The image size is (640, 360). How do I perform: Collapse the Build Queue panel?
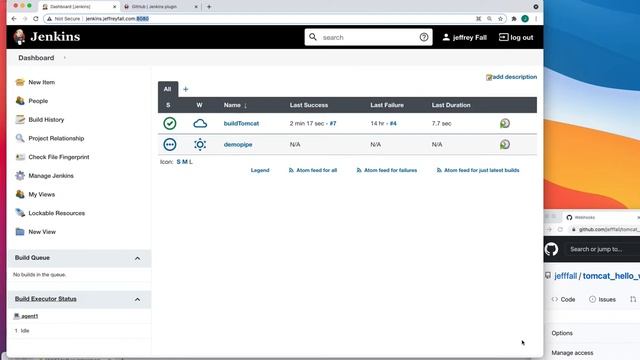138,258
